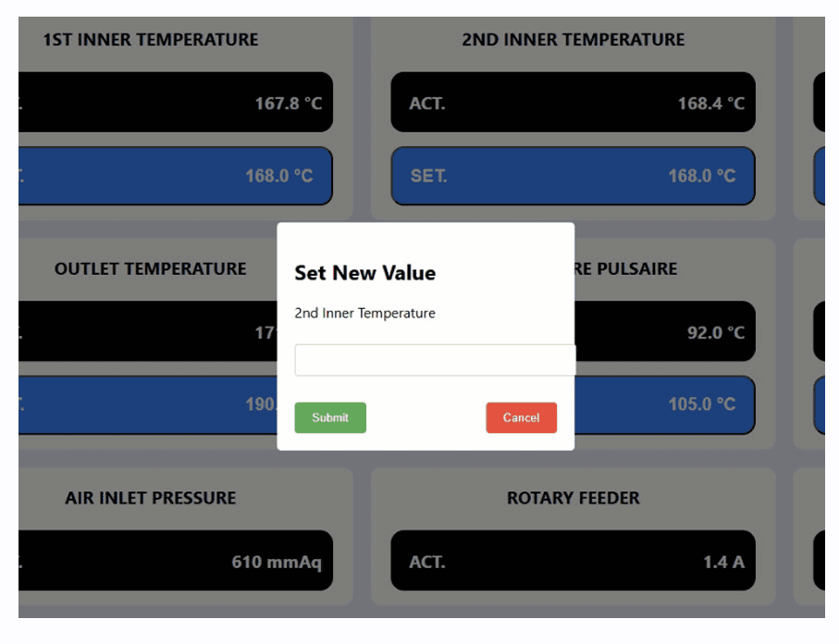
Task: Click the 2ND INNER TEMPERATURE panel title
Action: click(574, 40)
